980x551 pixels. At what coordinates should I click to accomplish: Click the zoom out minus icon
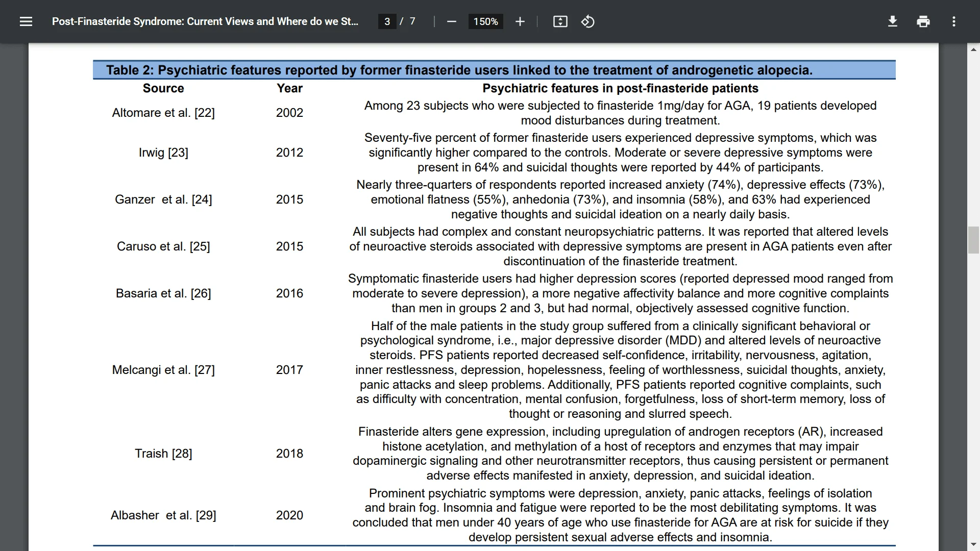pyautogui.click(x=451, y=21)
